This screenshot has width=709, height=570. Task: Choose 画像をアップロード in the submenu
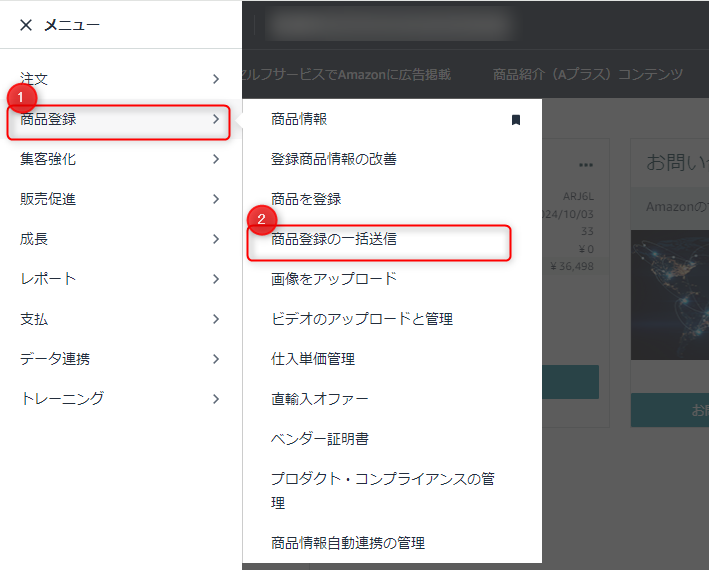334,279
